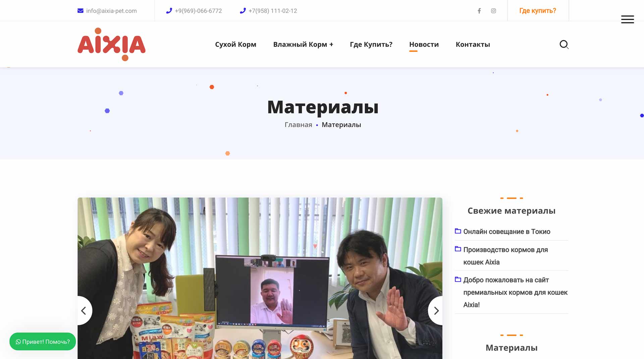Click the AIXIA logo

tap(111, 44)
